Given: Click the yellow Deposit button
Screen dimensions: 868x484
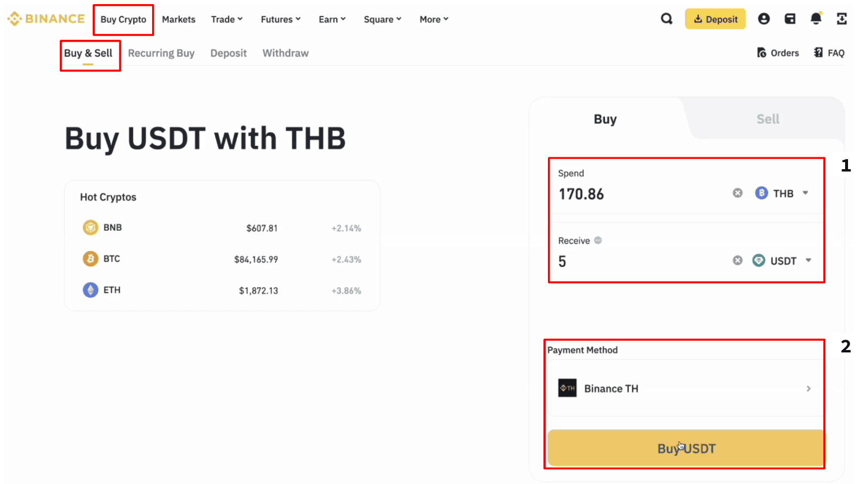Looking at the screenshot, I should click(715, 19).
